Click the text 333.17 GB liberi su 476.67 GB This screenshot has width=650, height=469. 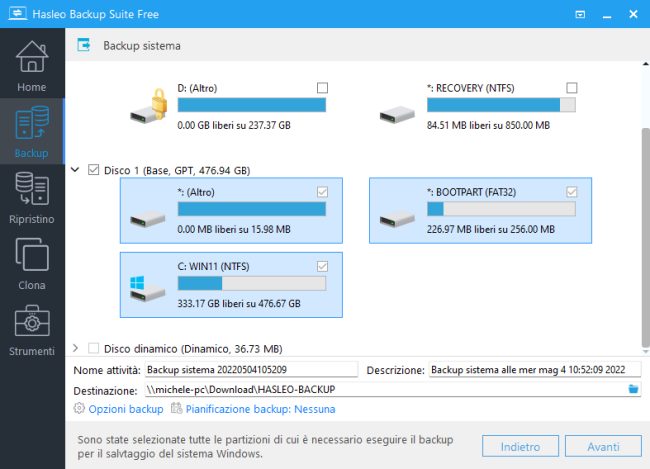(x=239, y=304)
